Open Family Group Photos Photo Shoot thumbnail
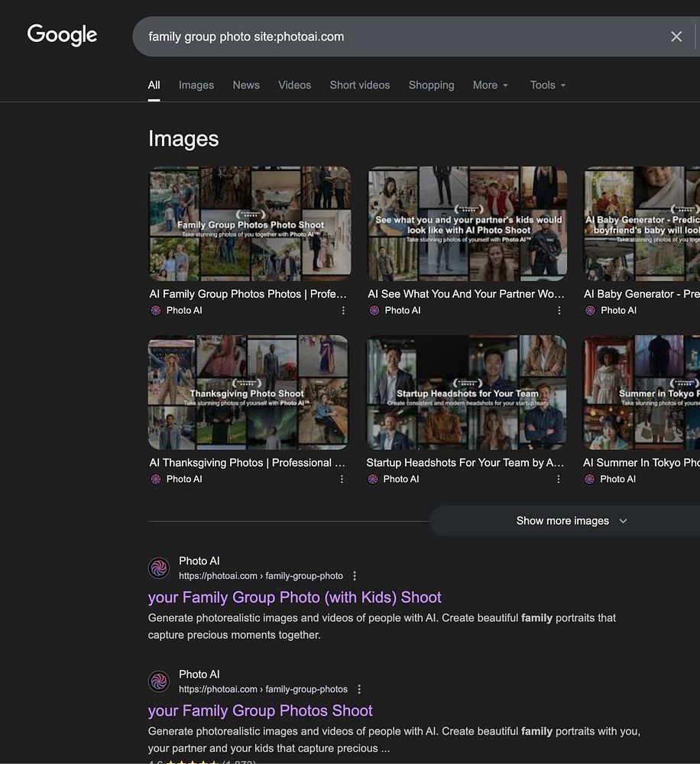 pos(249,224)
